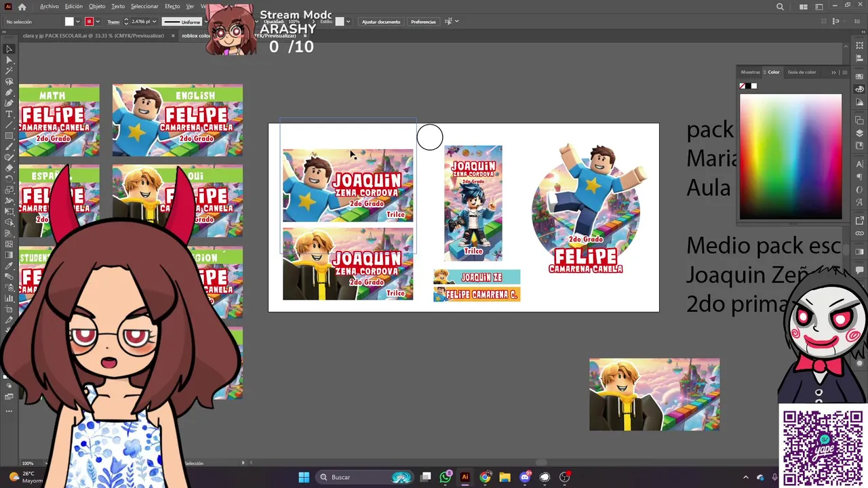Select the Magic Wand tool
This screenshot has height=488, width=868.
tap(9, 70)
